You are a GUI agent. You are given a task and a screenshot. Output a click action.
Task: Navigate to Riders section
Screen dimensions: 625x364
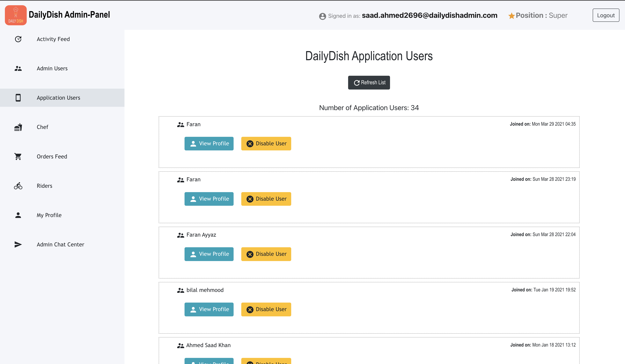[x=62, y=186]
